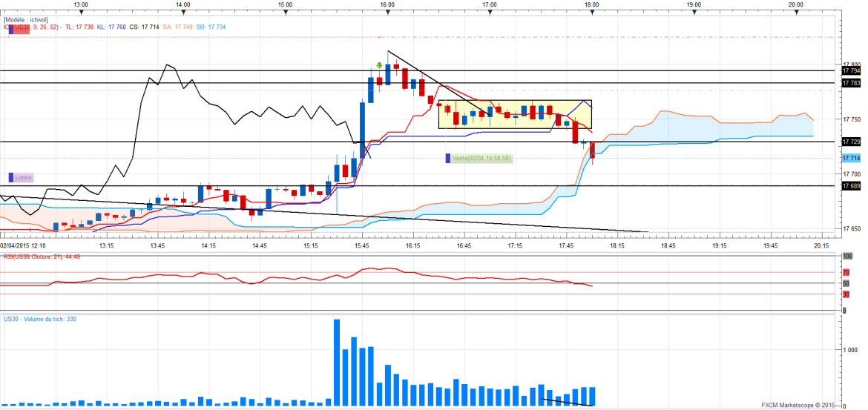Image resolution: width=868 pixels, height=410 pixels.
Task: Click the green down-arrow marker above the candle
Action: (379, 66)
